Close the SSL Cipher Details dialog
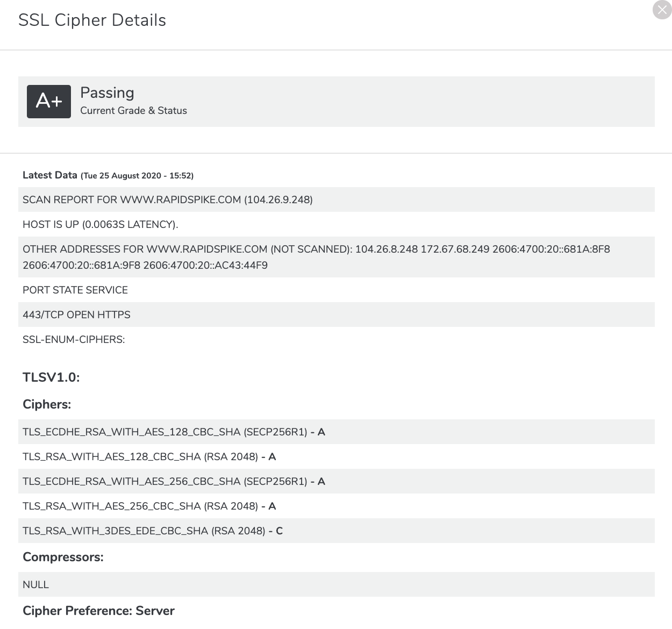The image size is (672, 629). tap(662, 10)
